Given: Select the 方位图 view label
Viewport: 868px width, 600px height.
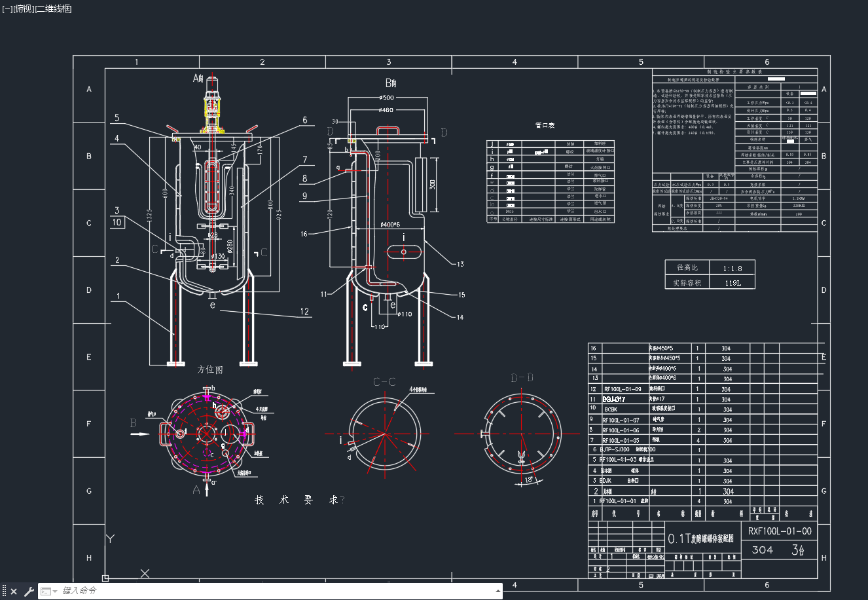Looking at the screenshot, I should click(x=210, y=369).
